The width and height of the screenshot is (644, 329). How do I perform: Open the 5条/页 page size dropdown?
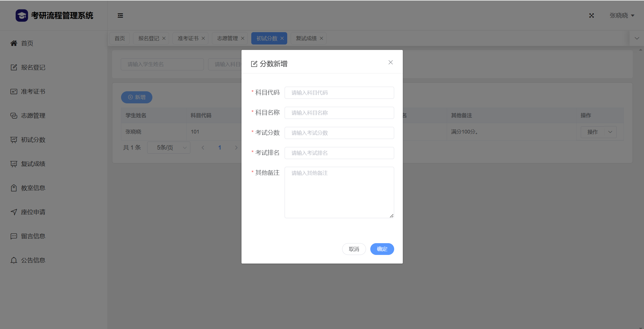coord(169,148)
